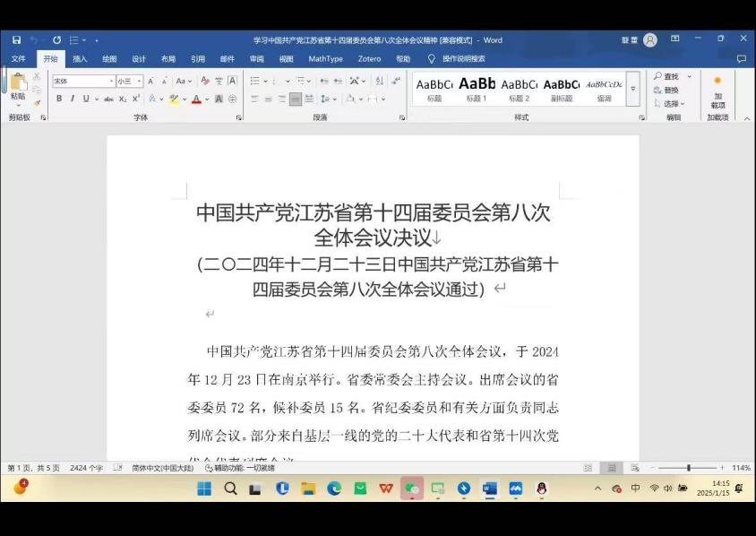The height and width of the screenshot is (536, 756).
Task: Click the Replace (替换) icon
Action: pyautogui.click(x=666, y=91)
